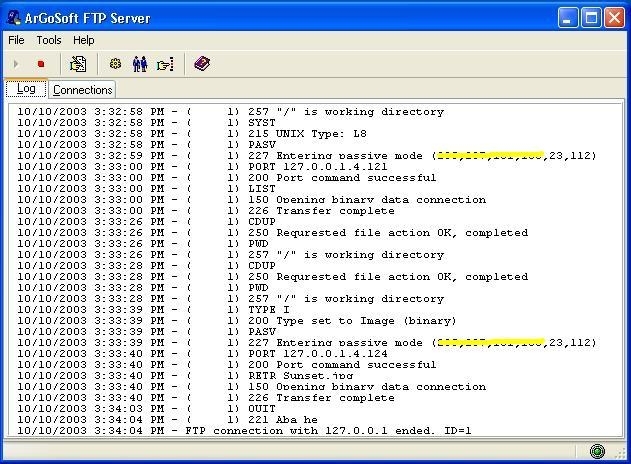
Task: Click the log line reading LIST
Action: point(146,189)
